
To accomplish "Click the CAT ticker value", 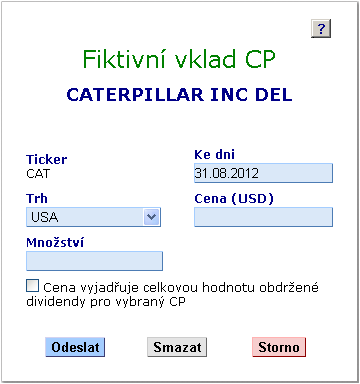I will point(38,174).
